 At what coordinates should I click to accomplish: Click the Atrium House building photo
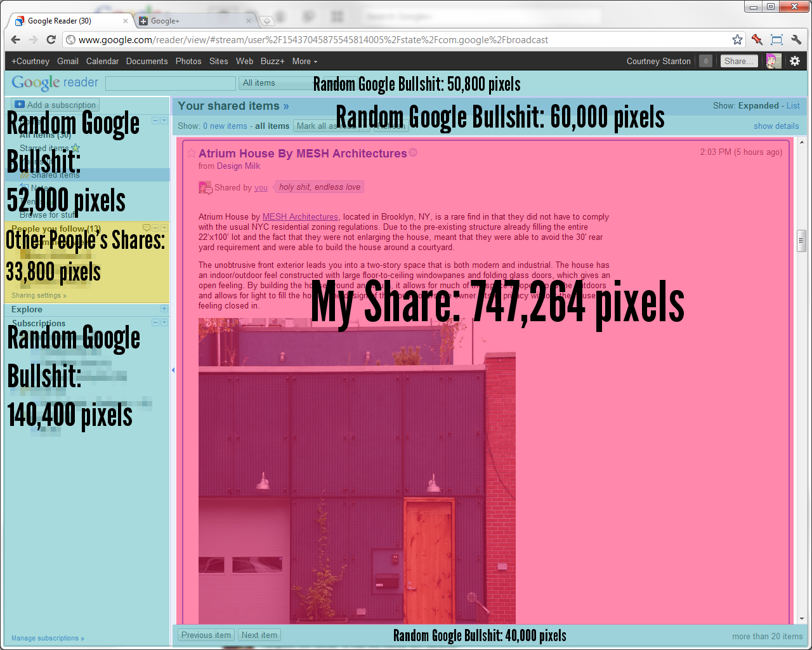click(357, 471)
